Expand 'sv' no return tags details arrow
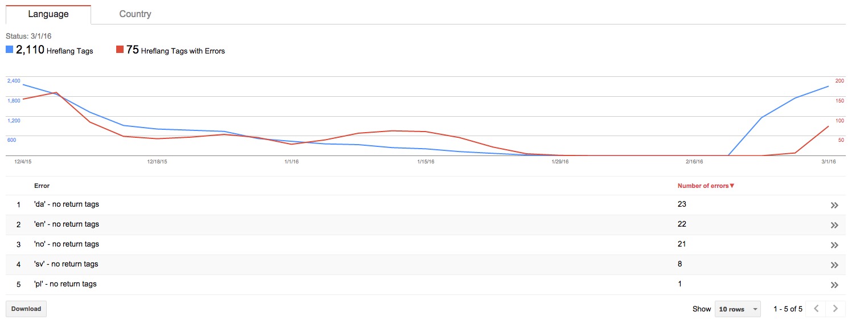Screen dimensions: 868x332 [x=834, y=265]
